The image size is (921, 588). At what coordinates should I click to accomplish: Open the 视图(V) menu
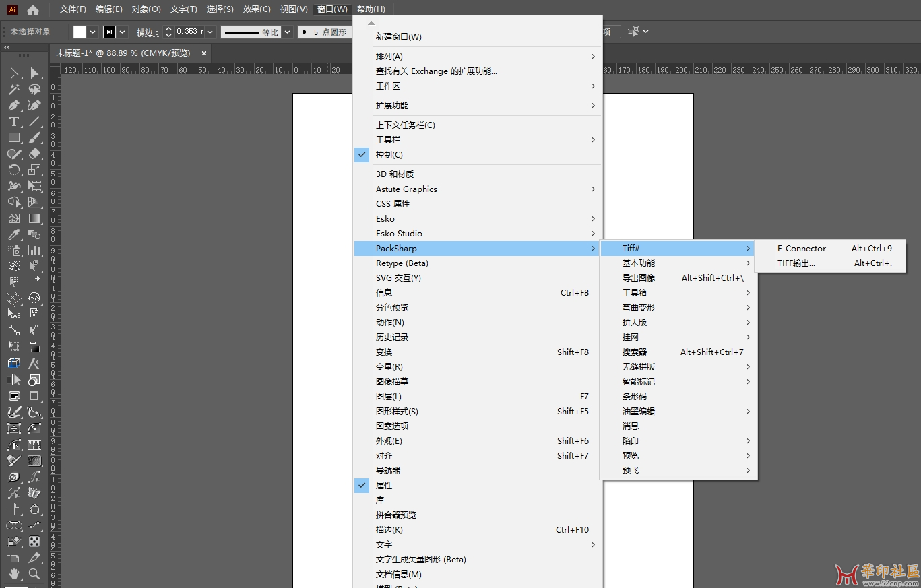coord(294,9)
